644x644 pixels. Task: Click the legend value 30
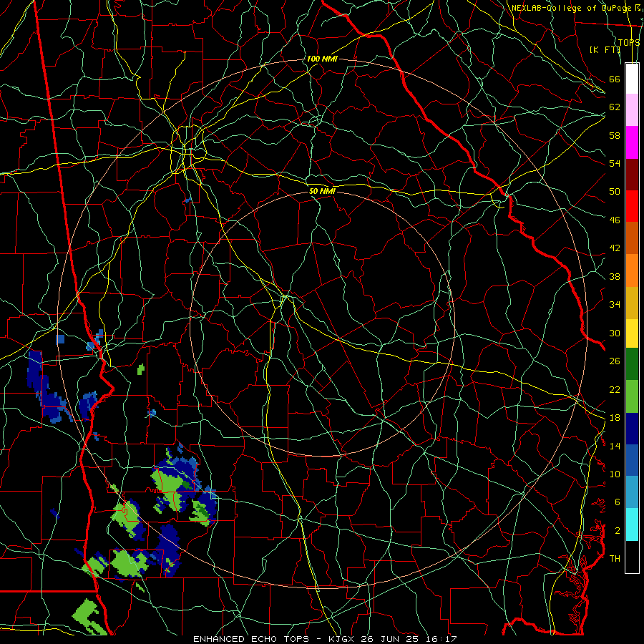tap(615, 333)
